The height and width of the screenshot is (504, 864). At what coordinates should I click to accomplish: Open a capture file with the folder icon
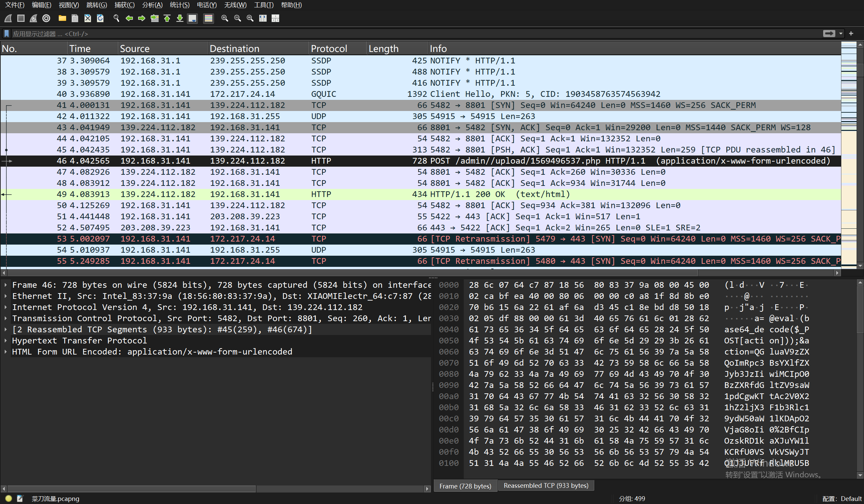pos(62,18)
